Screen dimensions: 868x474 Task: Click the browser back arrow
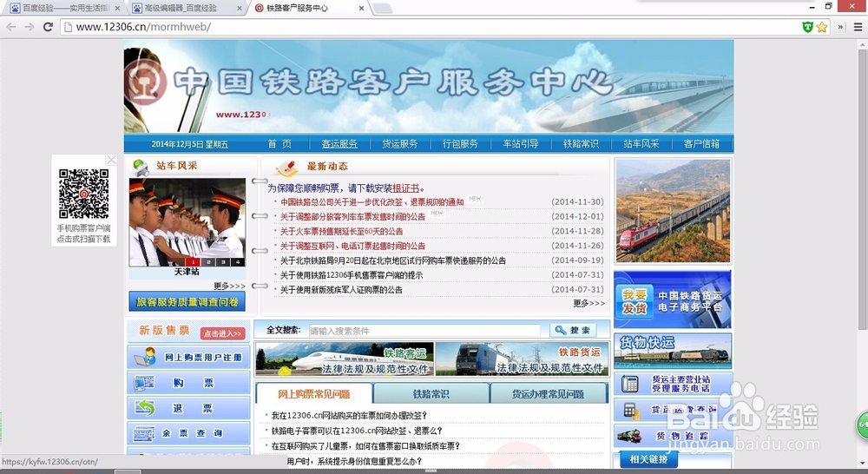point(11,27)
